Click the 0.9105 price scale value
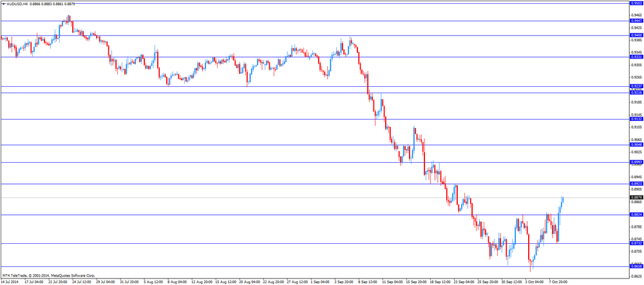This screenshot has width=644, height=285. [x=636, y=127]
